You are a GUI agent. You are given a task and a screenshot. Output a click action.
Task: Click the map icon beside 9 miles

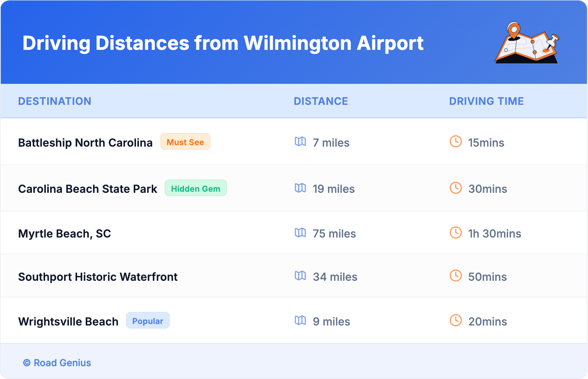pyautogui.click(x=300, y=320)
